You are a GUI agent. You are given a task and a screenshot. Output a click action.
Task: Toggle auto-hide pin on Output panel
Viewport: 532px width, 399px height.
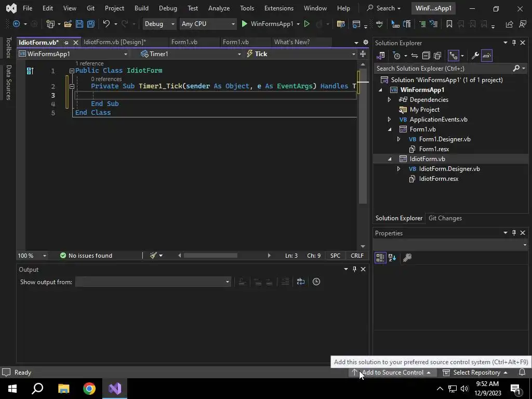[354, 269]
